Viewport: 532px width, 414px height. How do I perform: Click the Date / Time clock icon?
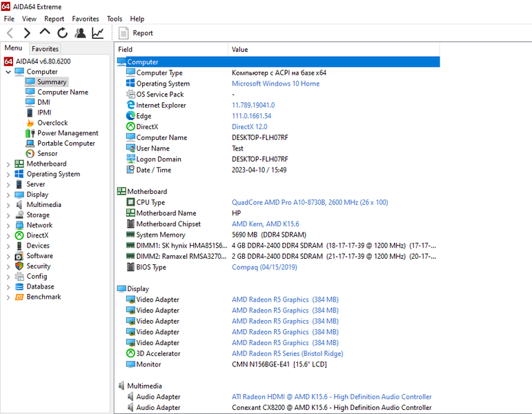(x=130, y=169)
